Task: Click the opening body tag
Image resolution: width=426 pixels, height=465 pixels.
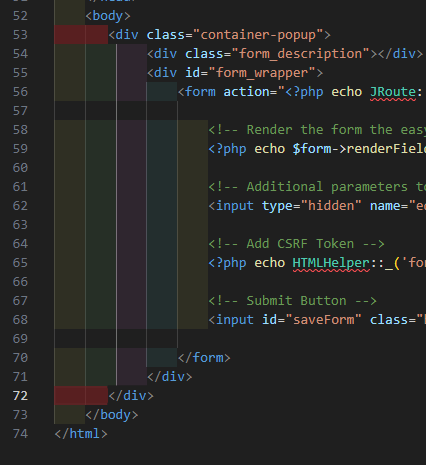Action: [x=108, y=16]
